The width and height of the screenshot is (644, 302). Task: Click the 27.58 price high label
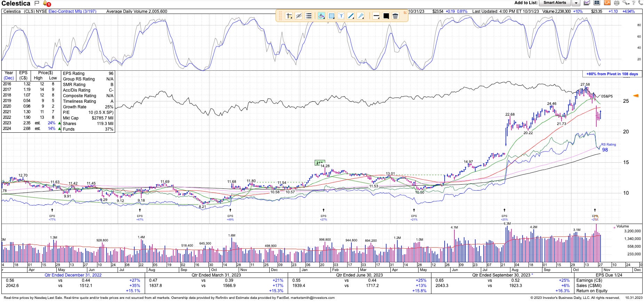click(585, 85)
